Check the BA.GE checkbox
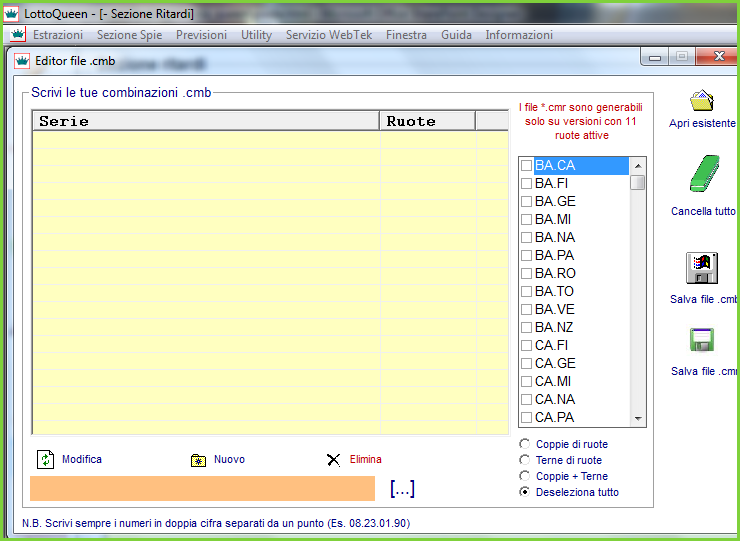Screen dimensions: 740x541 [526, 202]
